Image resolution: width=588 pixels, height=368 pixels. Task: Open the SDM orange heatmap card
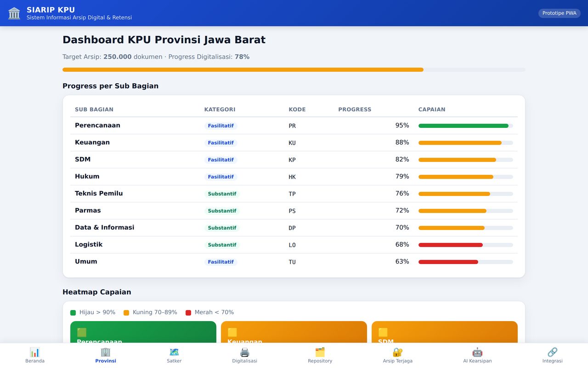pyautogui.click(x=445, y=332)
